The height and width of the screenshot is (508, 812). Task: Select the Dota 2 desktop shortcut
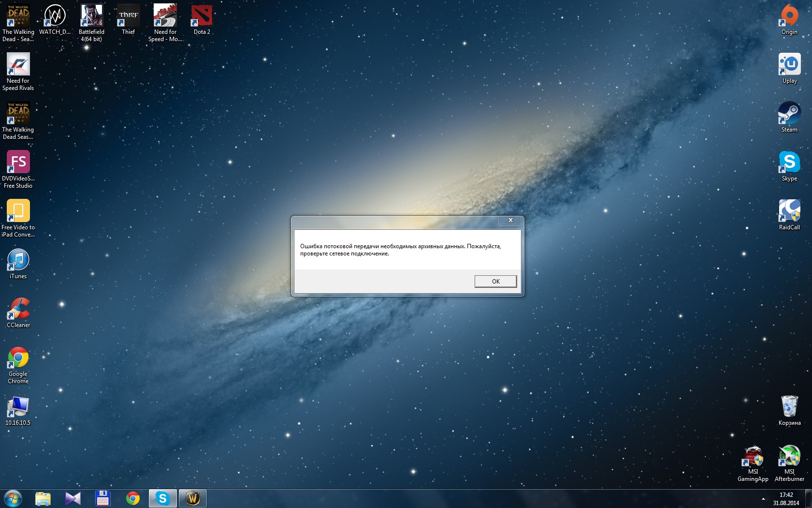pos(202,19)
